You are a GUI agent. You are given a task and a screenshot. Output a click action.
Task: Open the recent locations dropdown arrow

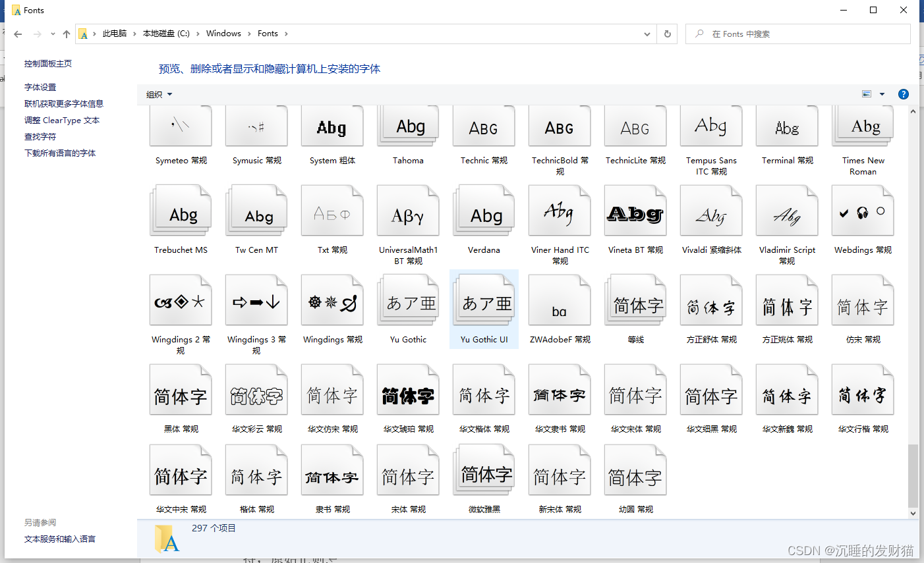pyautogui.click(x=53, y=34)
